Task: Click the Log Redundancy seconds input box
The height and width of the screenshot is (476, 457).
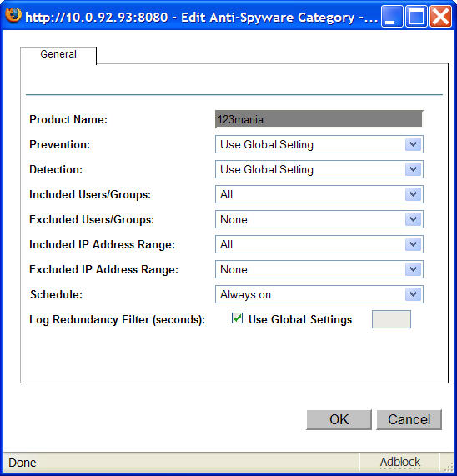Action: (x=391, y=319)
